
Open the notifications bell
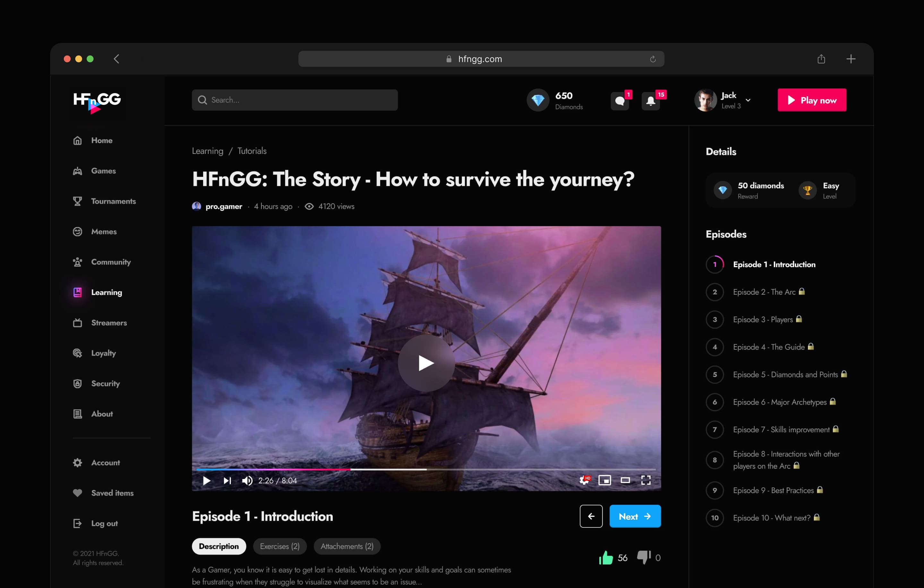point(651,101)
